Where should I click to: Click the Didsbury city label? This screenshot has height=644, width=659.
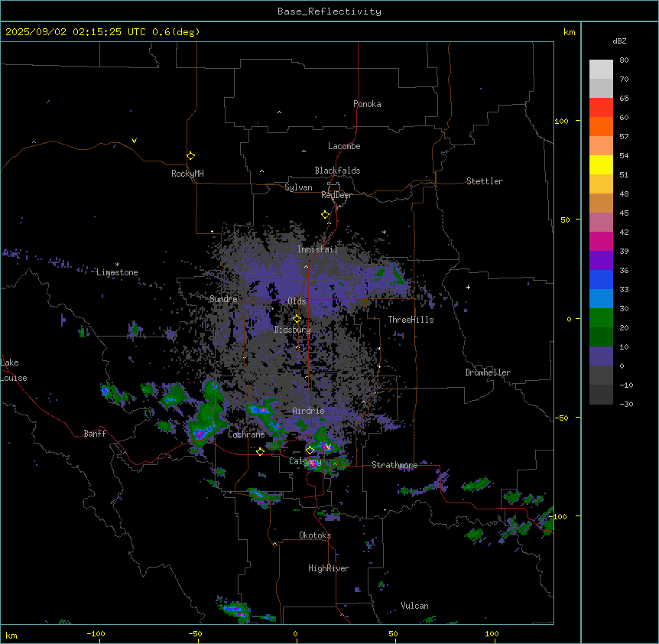click(293, 330)
